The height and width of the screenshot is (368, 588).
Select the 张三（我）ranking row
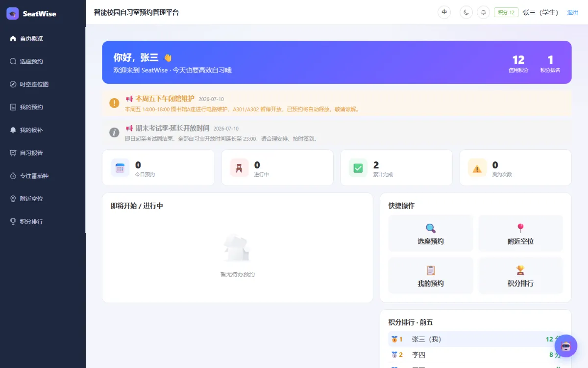coord(475,339)
